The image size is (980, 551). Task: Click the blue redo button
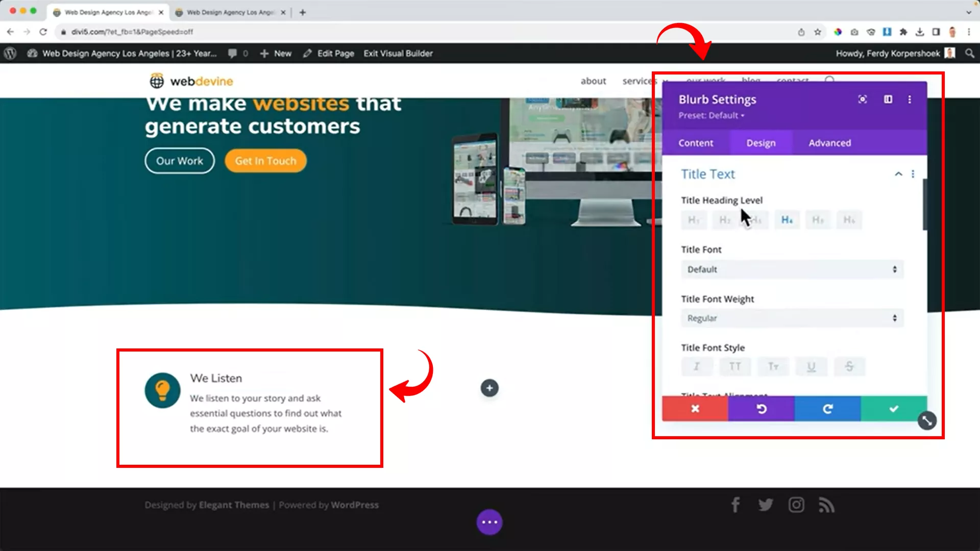(827, 409)
